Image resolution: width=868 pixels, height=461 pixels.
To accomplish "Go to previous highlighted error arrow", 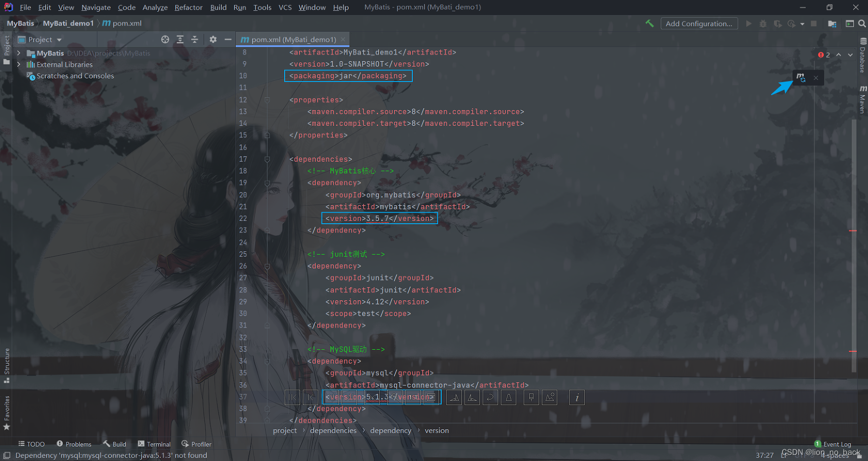I will point(839,55).
